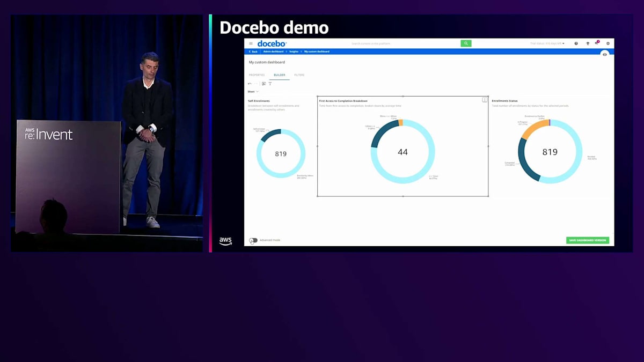Open three-dot menu of First Access widget
Viewport: 644px width, 362px height.
click(x=485, y=100)
